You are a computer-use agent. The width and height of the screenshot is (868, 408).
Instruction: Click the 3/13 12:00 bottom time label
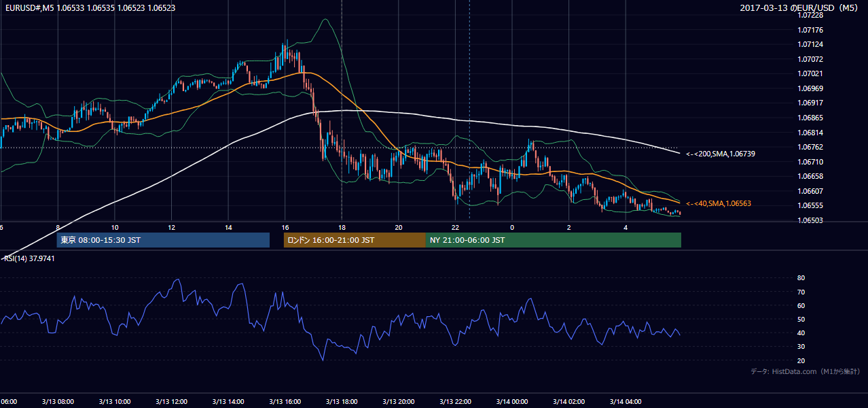click(171, 401)
